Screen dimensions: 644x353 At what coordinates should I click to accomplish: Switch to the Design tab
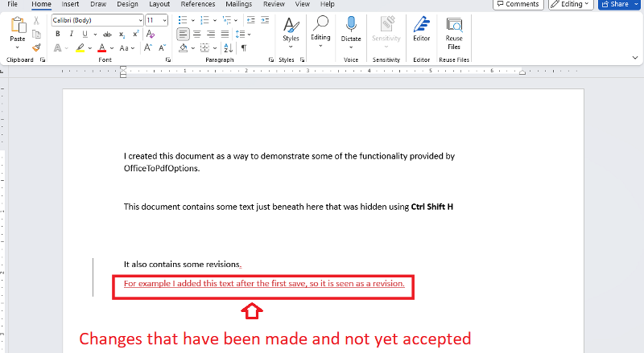pos(127,4)
